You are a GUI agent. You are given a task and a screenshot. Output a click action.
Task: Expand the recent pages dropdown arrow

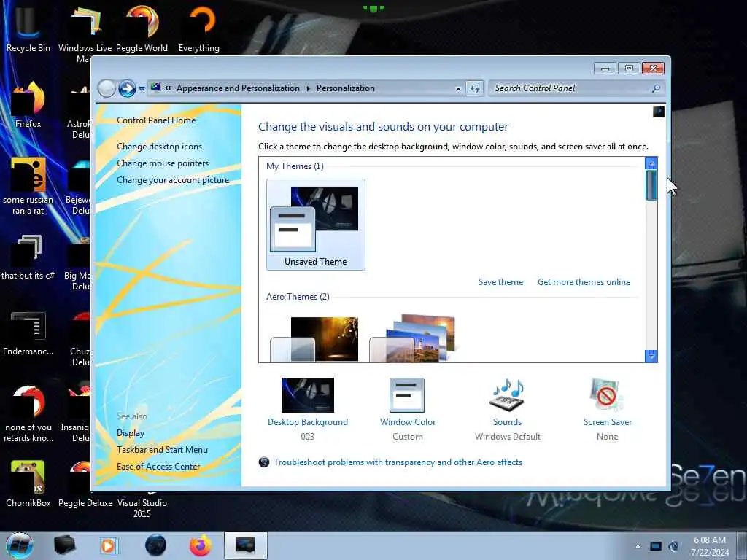coord(142,88)
